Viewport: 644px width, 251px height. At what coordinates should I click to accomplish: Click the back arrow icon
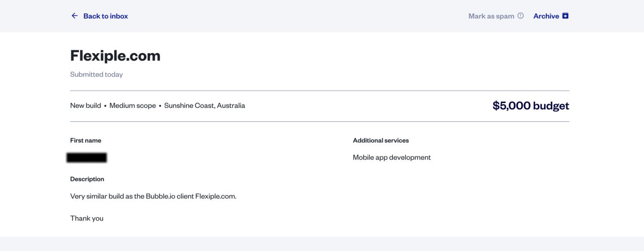tap(75, 16)
